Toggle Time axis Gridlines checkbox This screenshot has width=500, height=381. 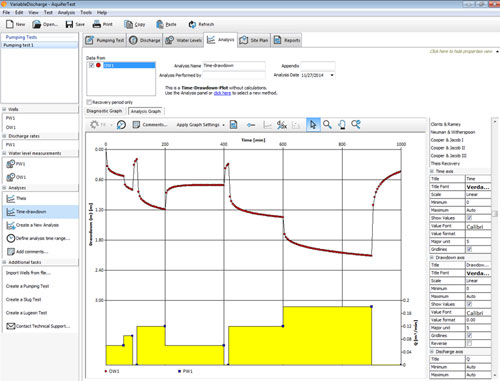pos(469,249)
